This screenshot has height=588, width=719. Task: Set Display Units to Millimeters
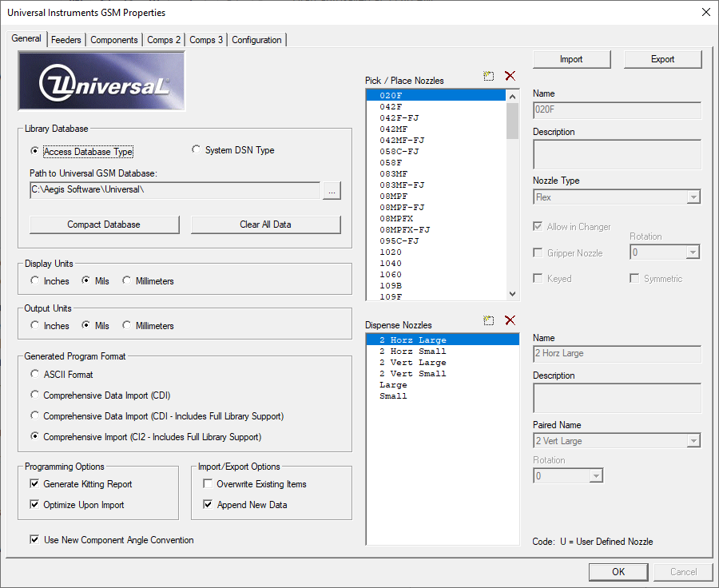click(125, 280)
